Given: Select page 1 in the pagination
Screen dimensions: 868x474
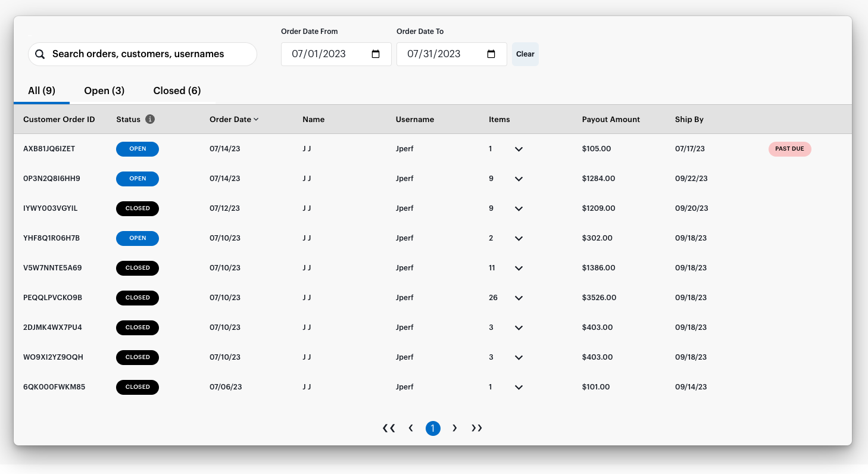Looking at the screenshot, I should coord(433,428).
